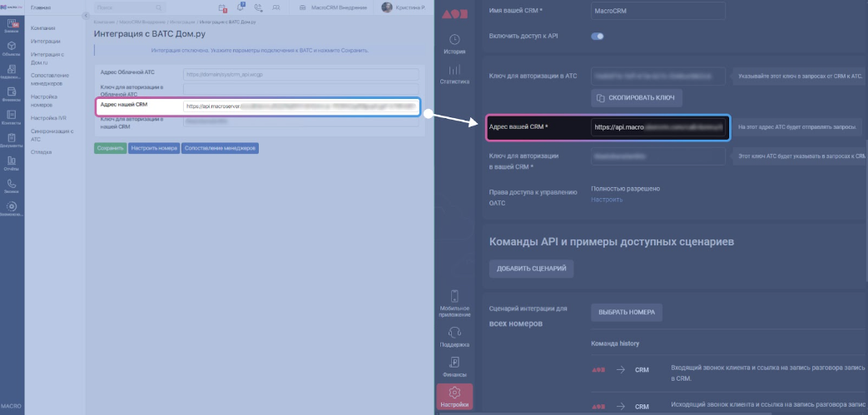Click the СКОПИРОВАТЬ КЛЮЧ button

(x=637, y=98)
